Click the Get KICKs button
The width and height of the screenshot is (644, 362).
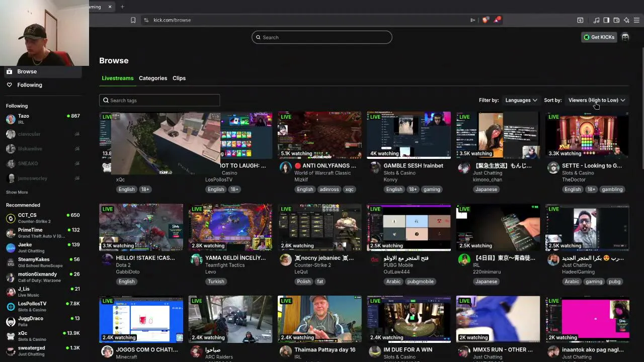click(x=599, y=37)
